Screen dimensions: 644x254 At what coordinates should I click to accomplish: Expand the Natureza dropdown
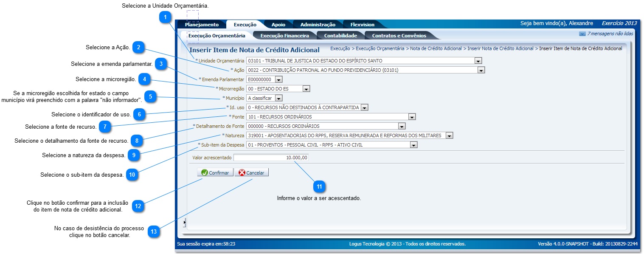[449, 135]
